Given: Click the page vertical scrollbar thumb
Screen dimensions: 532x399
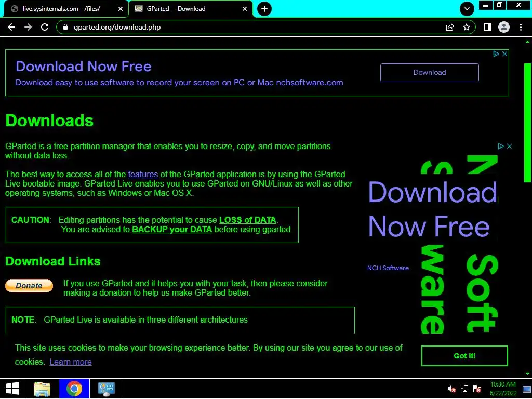Looking at the screenshot, I should 528,123.
